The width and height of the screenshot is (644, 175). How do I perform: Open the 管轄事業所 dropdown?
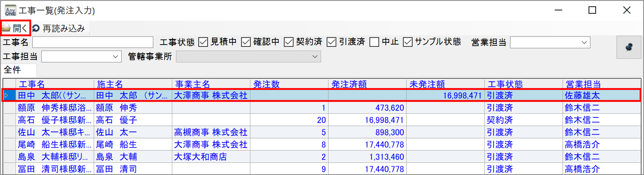coord(315,57)
